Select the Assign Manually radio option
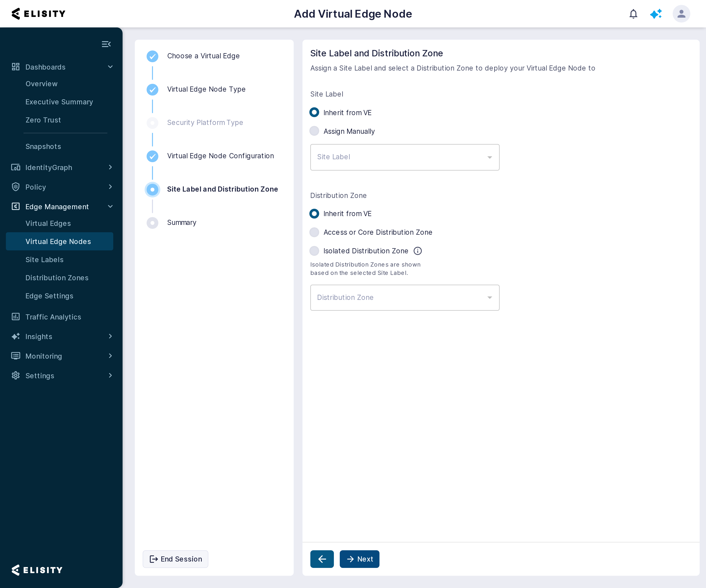Image resolution: width=706 pixels, height=588 pixels. click(314, 131)
